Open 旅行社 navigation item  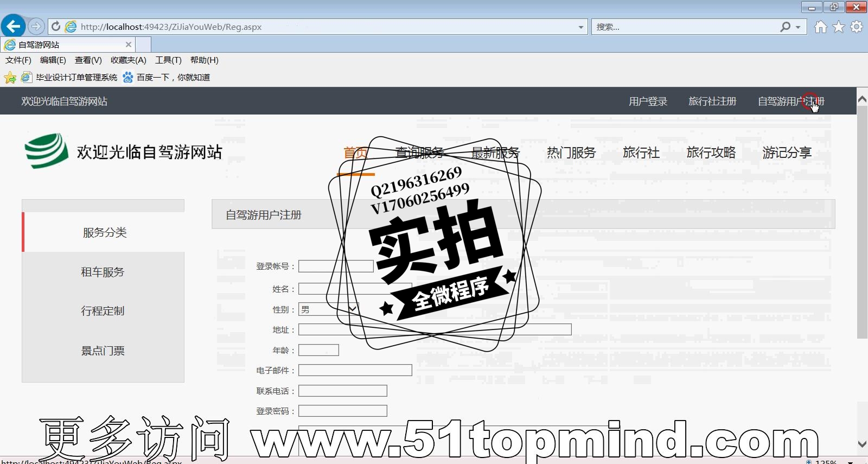click(x=641, y=153)
